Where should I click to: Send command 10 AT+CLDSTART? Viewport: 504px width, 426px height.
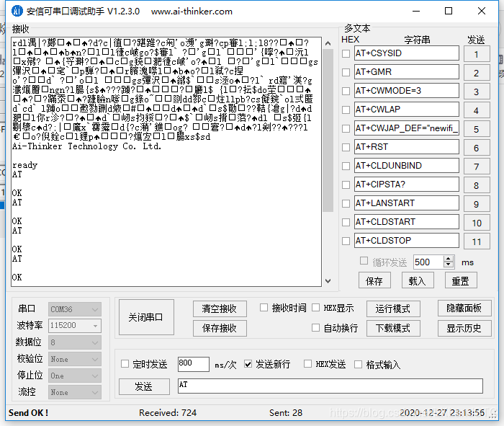(477, 222)
